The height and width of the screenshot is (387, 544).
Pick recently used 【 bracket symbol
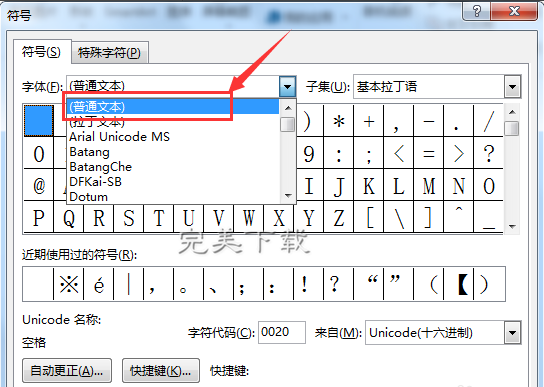coord(459,284)
